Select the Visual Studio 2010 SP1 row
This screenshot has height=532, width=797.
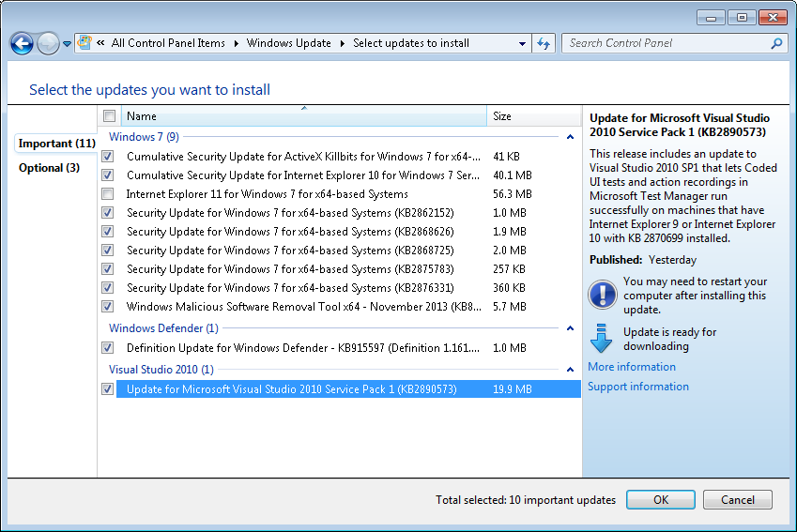click(348, 389)
